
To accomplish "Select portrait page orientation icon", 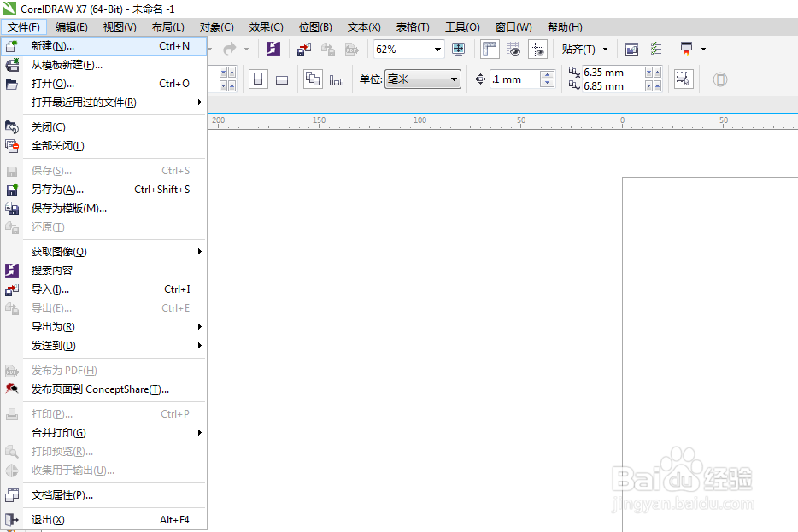I will coord(258,79).
